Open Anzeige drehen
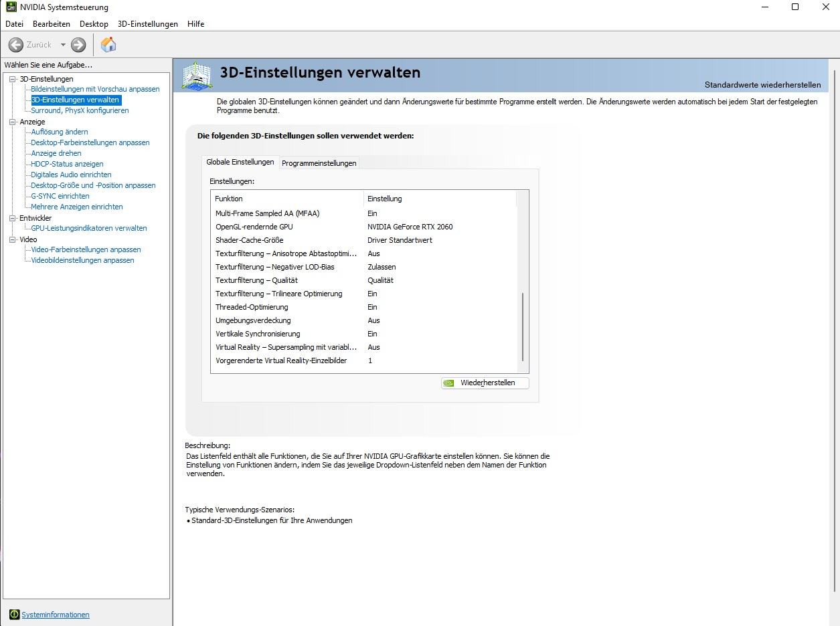The width and height of the screenshot is (840, 626). tap(56, 153)
